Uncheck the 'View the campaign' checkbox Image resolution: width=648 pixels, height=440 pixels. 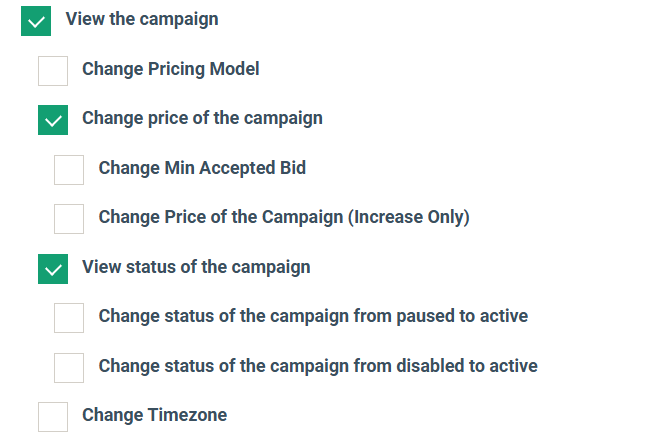coord(36,21)
